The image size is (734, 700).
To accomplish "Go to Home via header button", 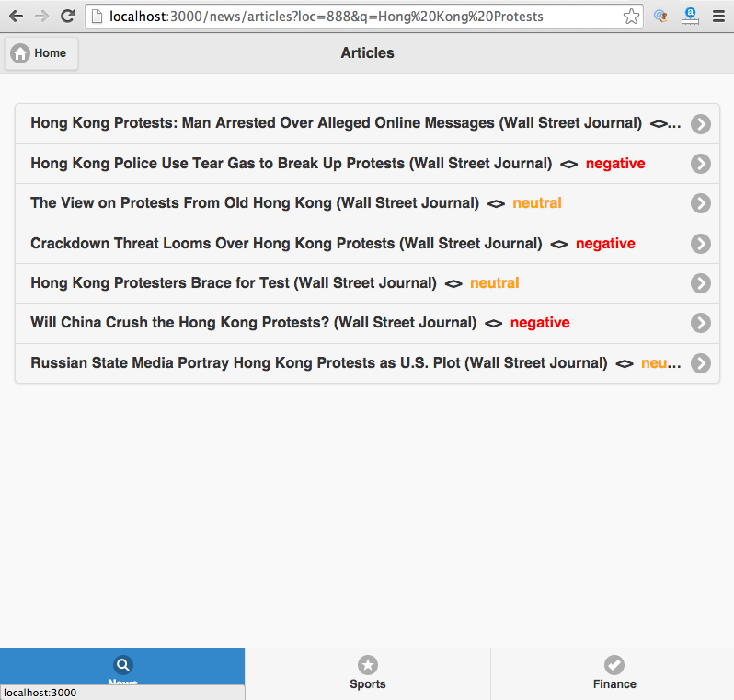I will [41, 53].
